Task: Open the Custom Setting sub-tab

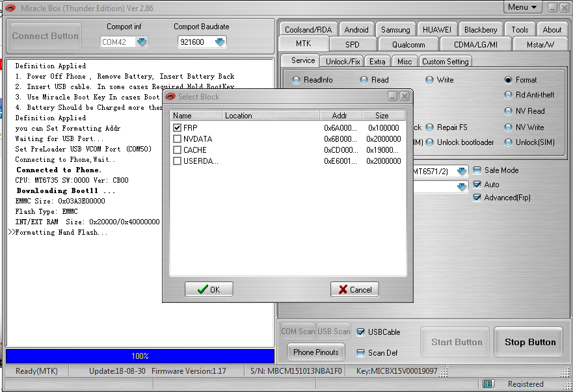Action: pos(445,61)
